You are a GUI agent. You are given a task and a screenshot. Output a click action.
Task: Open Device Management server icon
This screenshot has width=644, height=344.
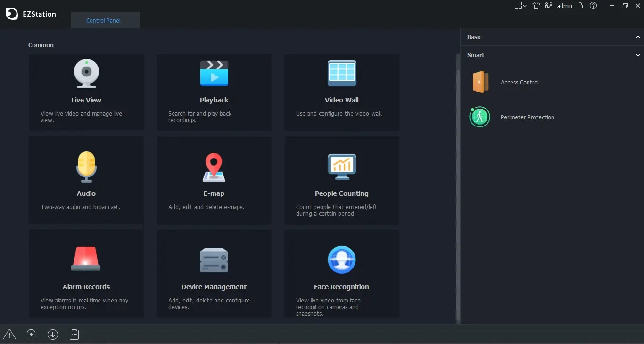[x=214, y=260]
